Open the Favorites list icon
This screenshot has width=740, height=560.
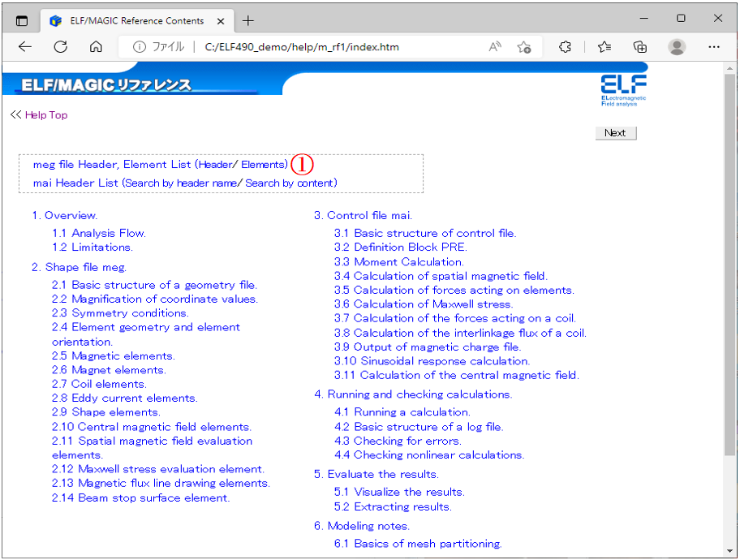point(604,47)
